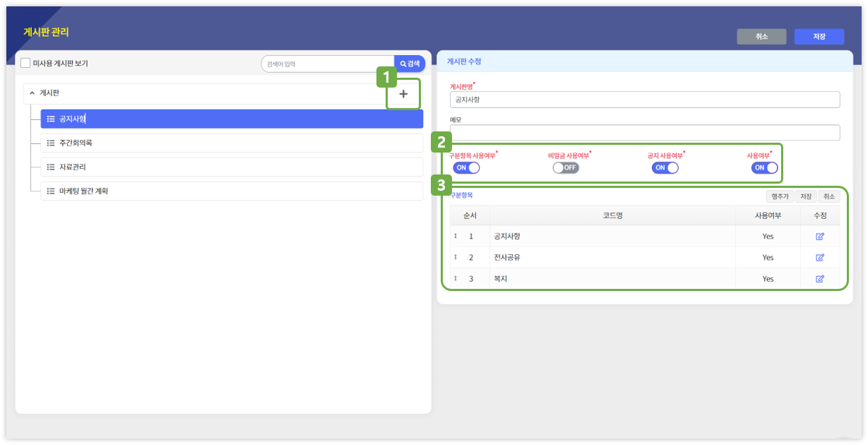Click the blue 저장 button in top header
This screenshot has height=445, width=868.
pyautogui.click(x=819, y=37)
